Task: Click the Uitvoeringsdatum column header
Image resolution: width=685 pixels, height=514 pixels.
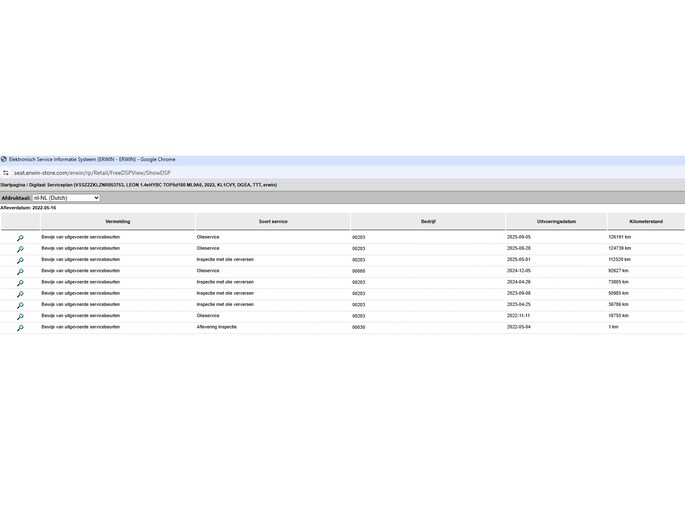Action: (x=556, y=221)
